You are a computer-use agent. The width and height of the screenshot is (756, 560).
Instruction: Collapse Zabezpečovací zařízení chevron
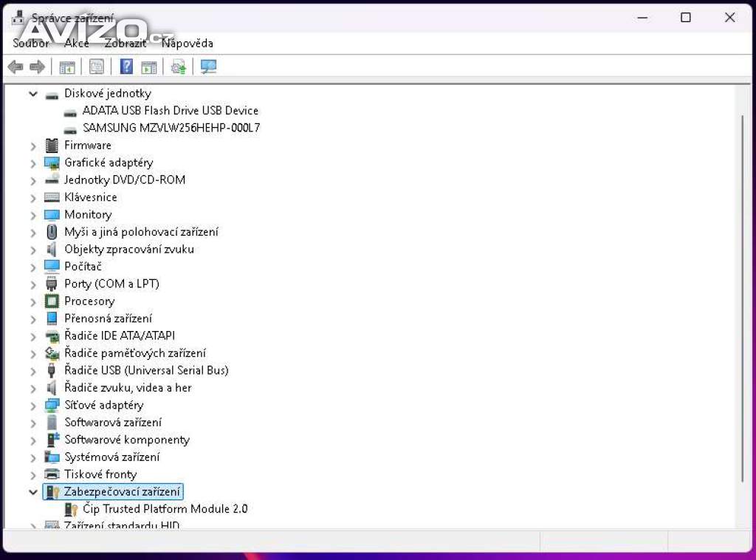coord(32,492)
